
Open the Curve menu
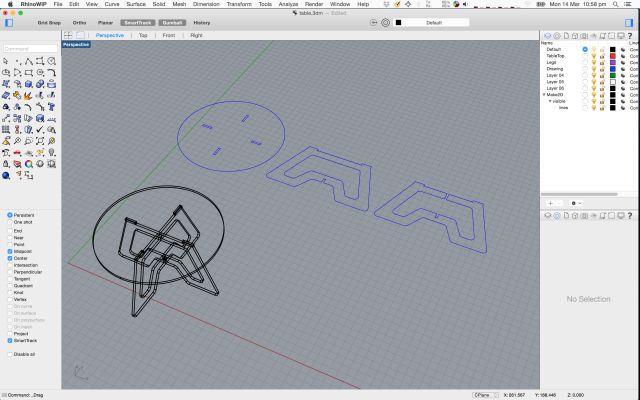112,4
